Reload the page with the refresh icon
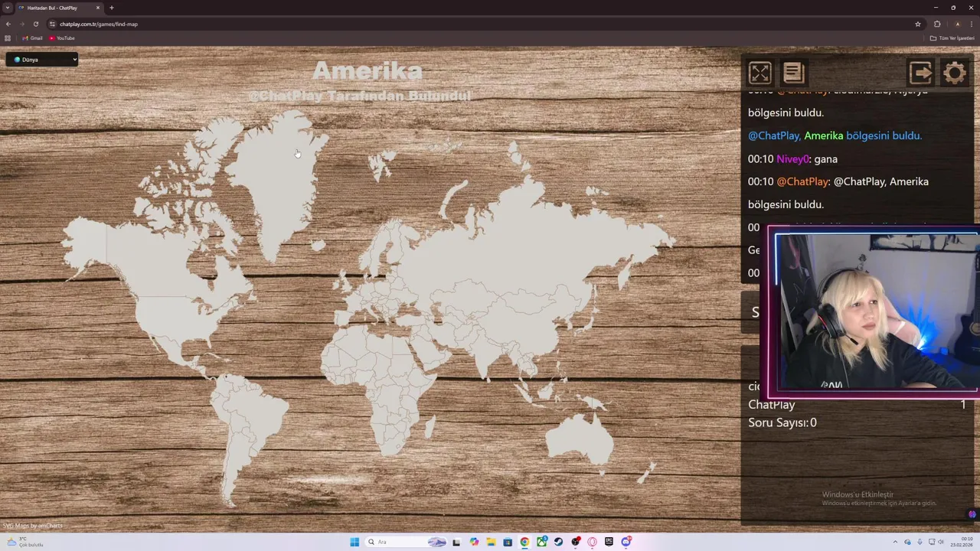980x551 pixels. coord(35,24)
